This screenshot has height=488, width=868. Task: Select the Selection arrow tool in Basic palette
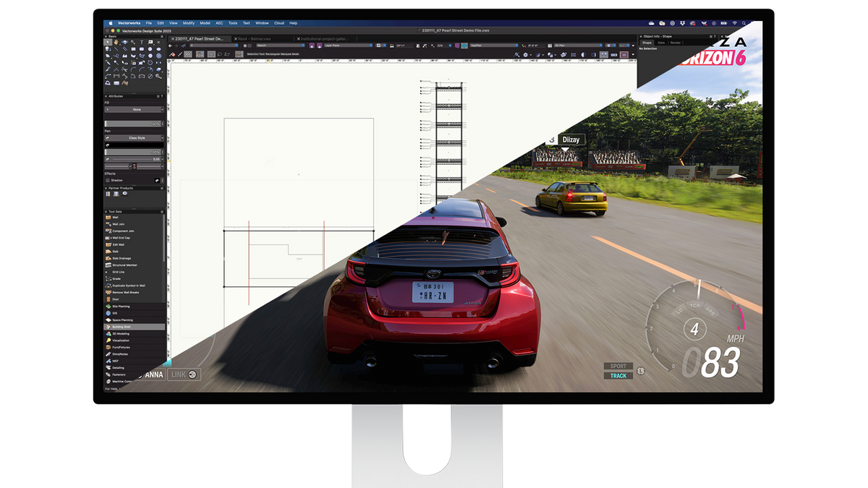tap(108, 42)
